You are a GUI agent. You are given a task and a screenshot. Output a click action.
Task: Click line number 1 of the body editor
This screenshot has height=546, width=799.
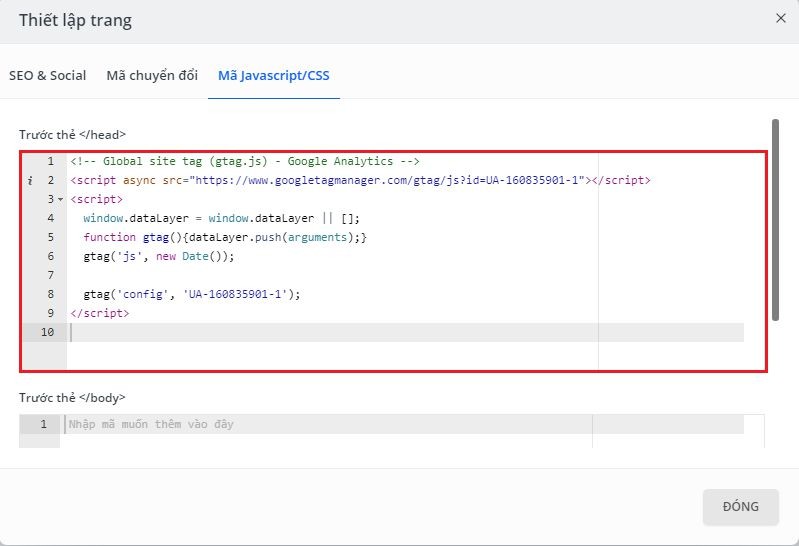click(x=43, y=424)
